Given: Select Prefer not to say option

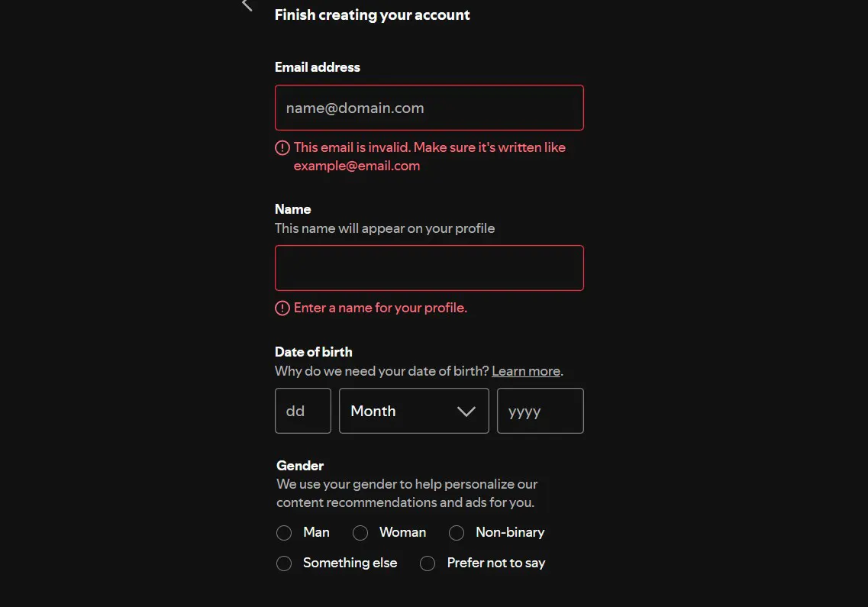Looking at the screenshot, I should [x=428, y=563].
